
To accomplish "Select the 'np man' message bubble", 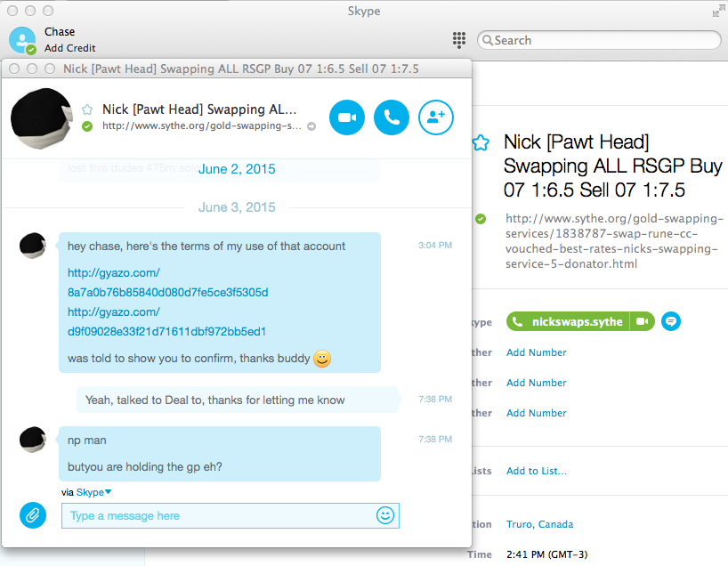I will 220,454.
